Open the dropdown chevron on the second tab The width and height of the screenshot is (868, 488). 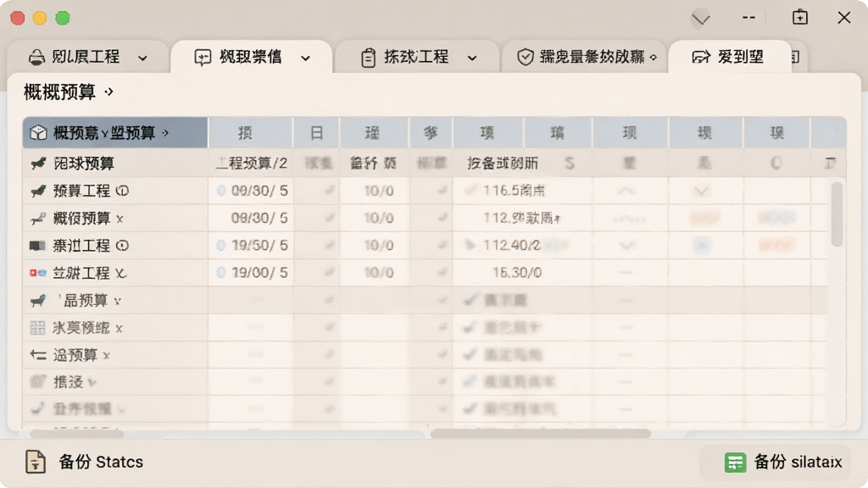tap(305, 58)
